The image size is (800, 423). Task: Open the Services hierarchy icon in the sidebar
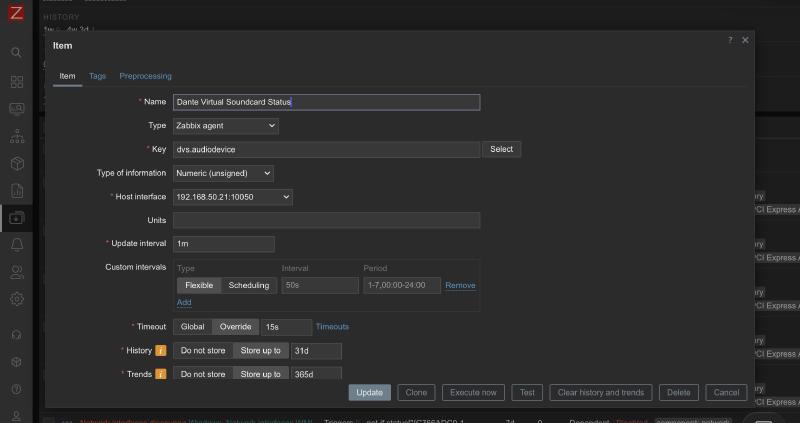(17, 136)
